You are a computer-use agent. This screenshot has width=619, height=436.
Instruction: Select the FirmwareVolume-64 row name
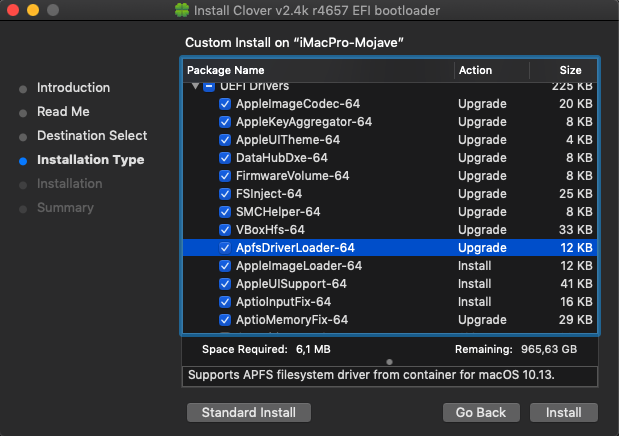click(x=293, y=176)
